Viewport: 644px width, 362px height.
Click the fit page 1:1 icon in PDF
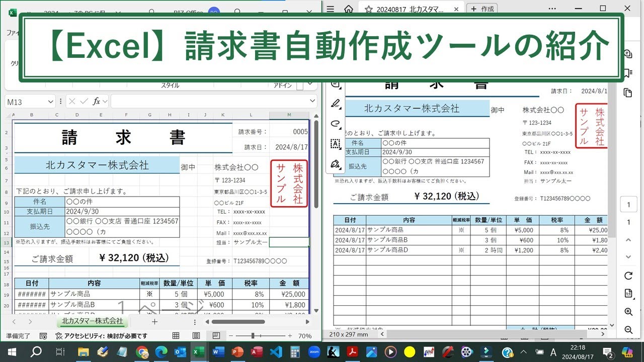click(x=628, y=294)
